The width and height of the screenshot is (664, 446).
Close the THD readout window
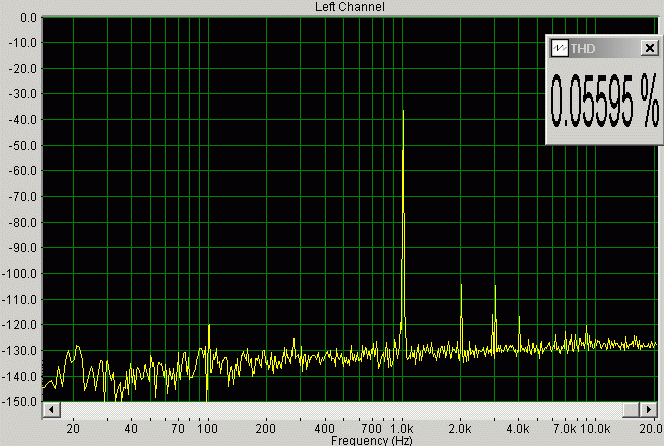(649, 48)
